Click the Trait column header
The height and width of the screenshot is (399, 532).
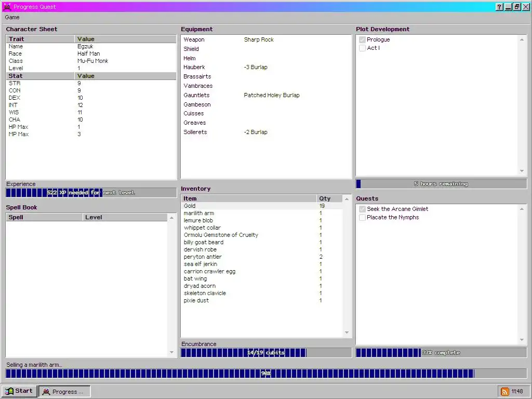41,39
